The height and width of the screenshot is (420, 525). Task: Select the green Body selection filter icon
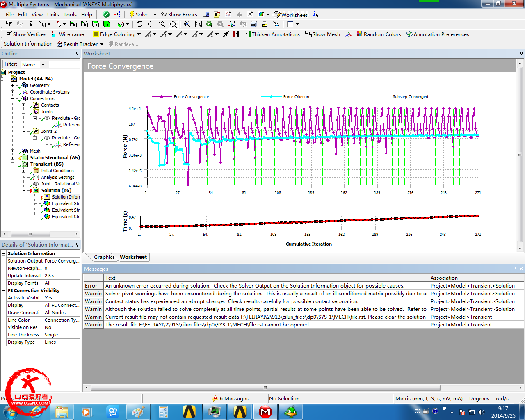coord(107,24)
